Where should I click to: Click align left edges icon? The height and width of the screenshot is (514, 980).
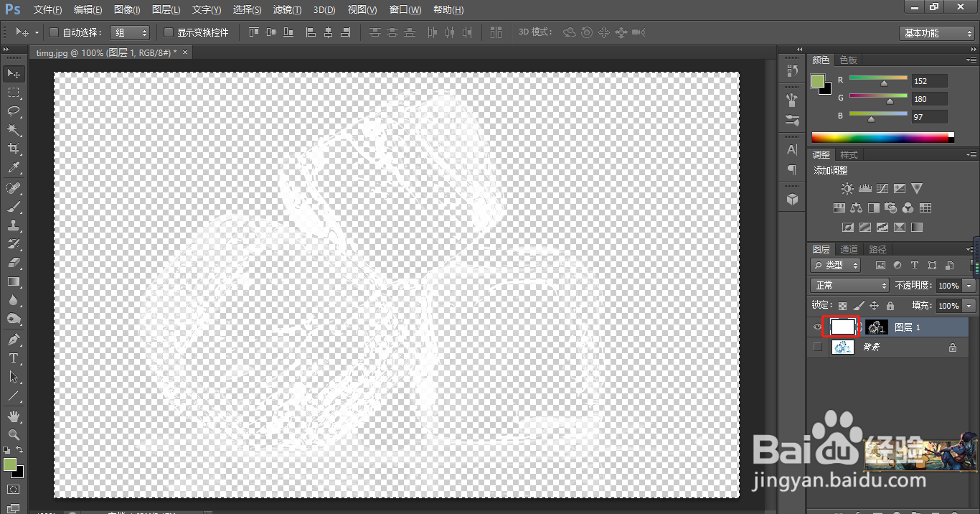tap(311, 32)
